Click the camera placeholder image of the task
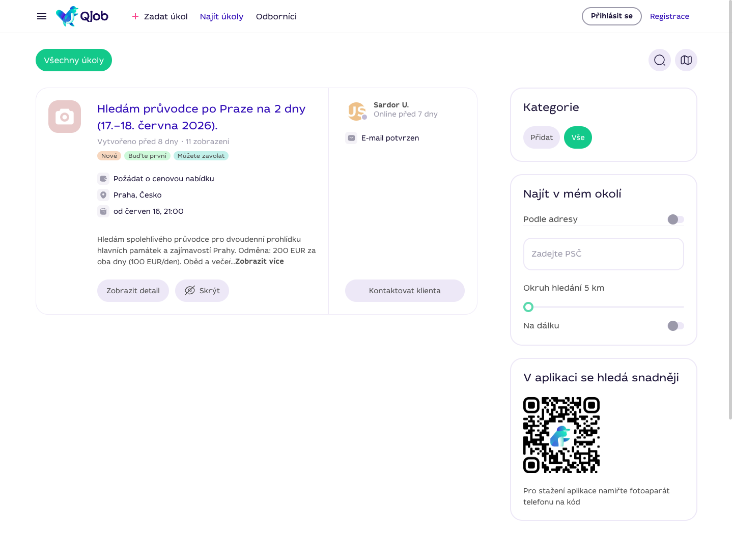 pyautogui.click(x=65, y=117)
